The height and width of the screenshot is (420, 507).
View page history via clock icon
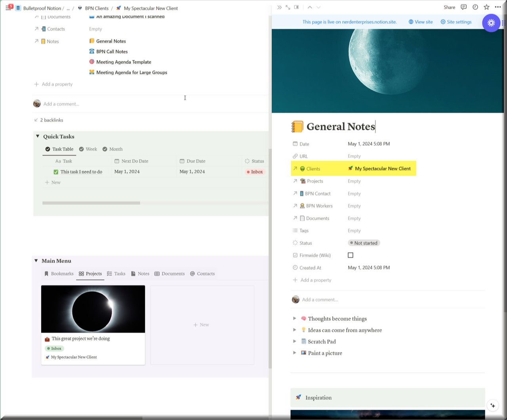point(475,7)
